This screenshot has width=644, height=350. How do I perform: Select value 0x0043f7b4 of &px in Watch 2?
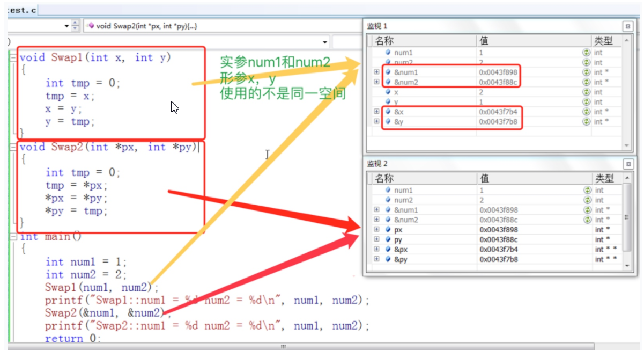pos(499,250)
